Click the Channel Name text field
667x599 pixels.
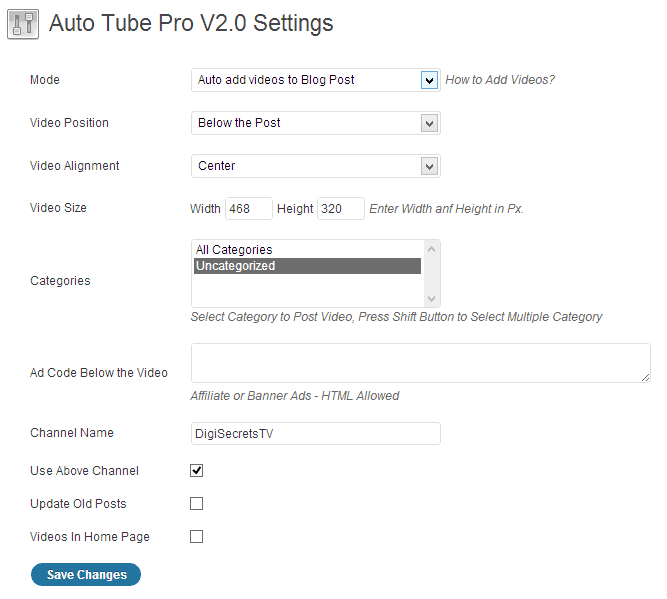pos(315,433)
